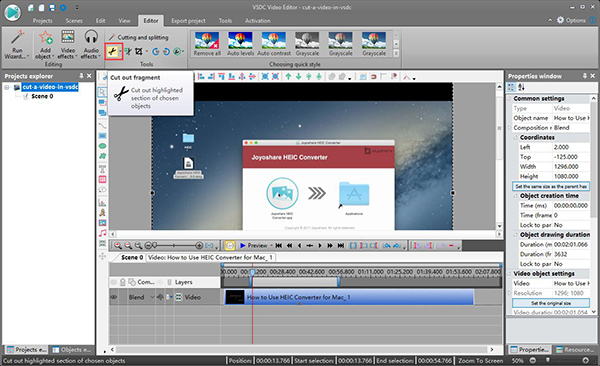Open the Add object menu
This screenshot has height=366, width=600.
click(x=45, y=45)
